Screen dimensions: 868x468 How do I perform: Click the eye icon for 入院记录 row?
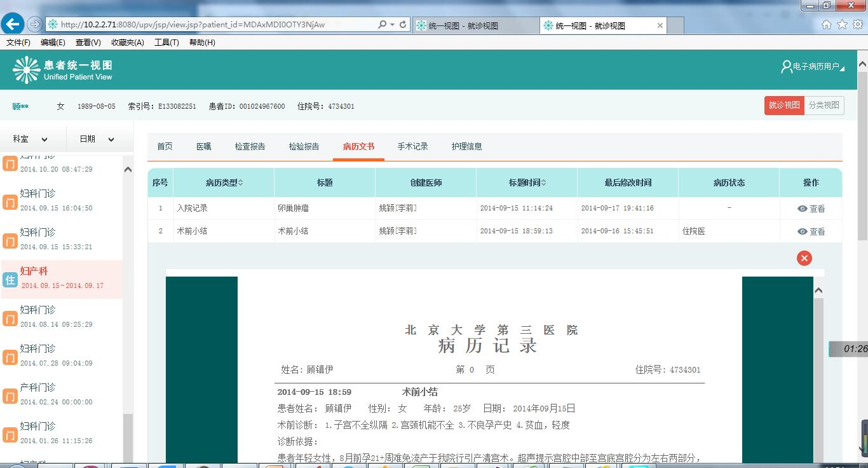pos(803,209)
